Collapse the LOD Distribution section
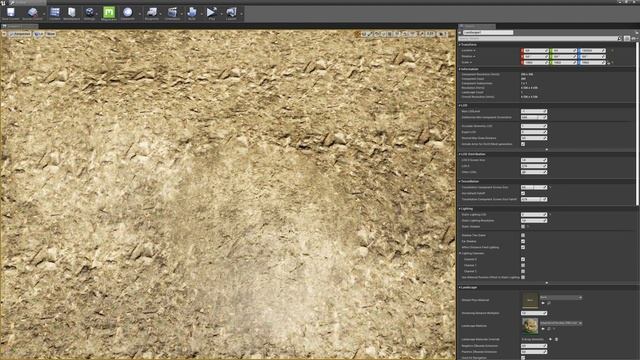640x360 pixels. click(460, 154)
